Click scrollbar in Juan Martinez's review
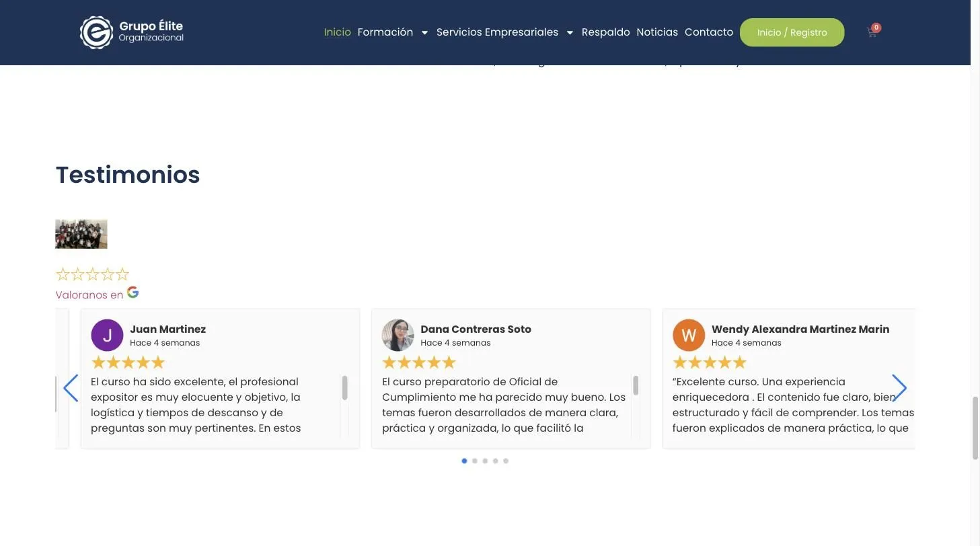980x546 pixels. coord(345,388)
